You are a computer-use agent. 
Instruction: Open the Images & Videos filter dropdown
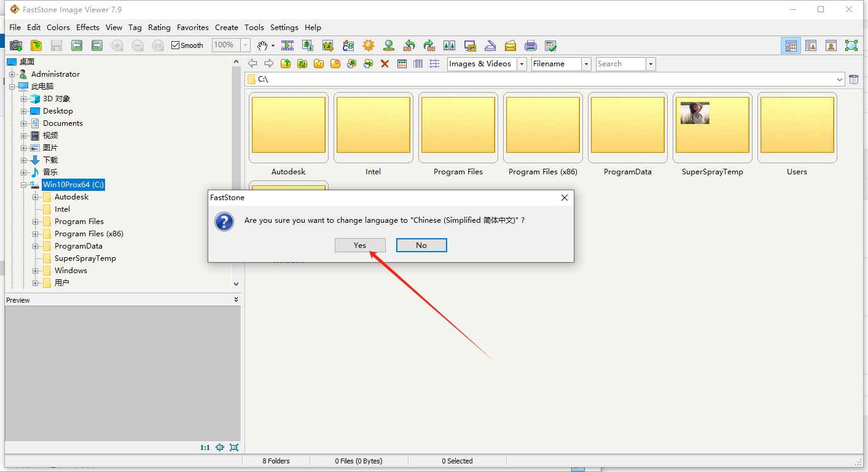coord(522,64)
